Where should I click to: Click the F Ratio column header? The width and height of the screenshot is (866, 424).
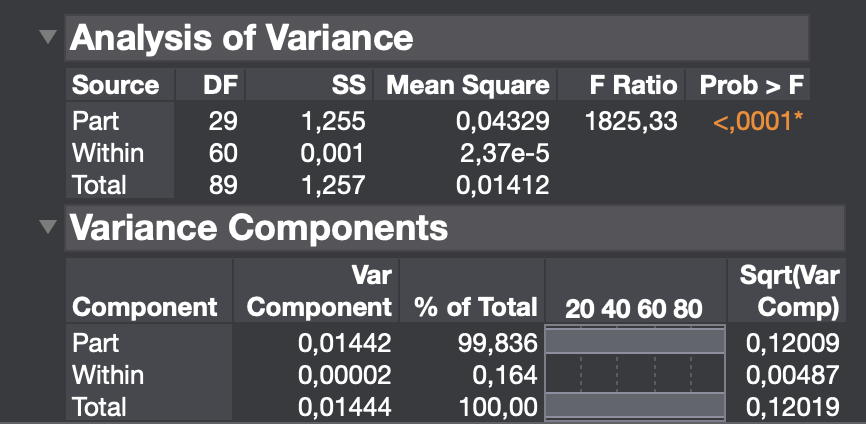pyautogui.click(x=633, y=85)
